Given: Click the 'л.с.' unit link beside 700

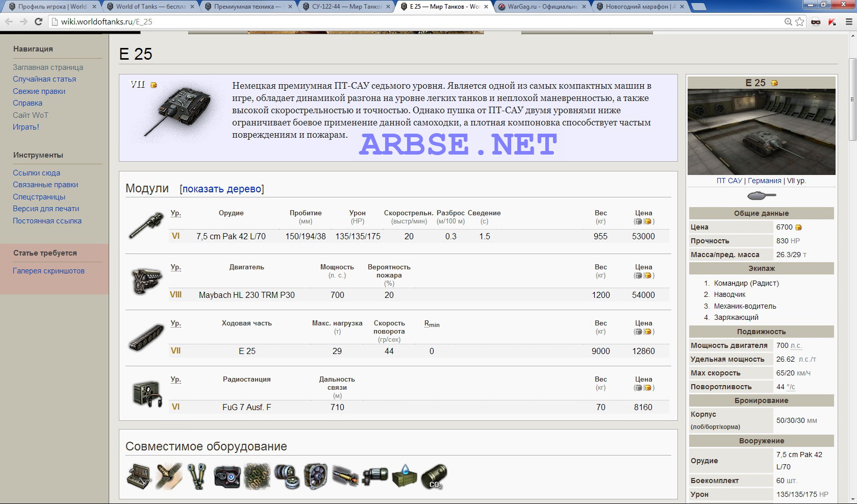Looking at the screenshot, I should point(796,346).
